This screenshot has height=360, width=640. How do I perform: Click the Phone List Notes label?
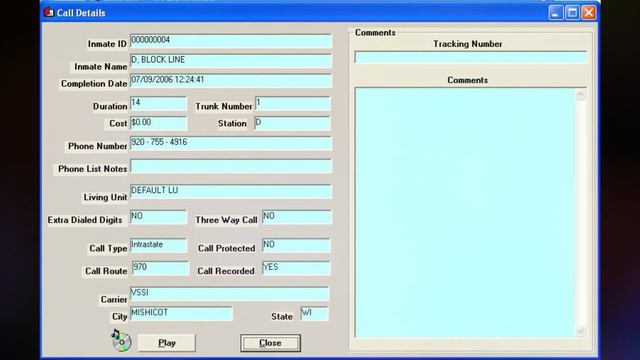tap(93, 169)
